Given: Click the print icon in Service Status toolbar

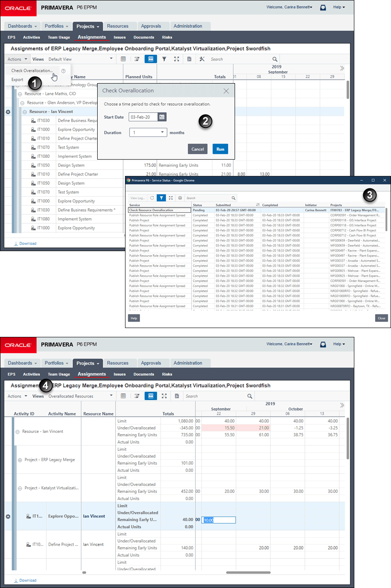Looking at the screenshot, I should (180, 198).
